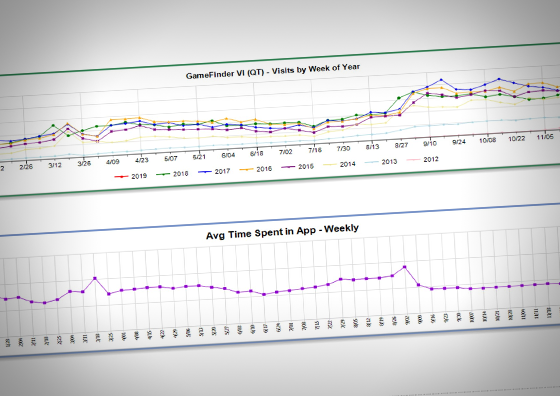
Task: Click the 9/10 x-axis label
Action: point(430,143)
